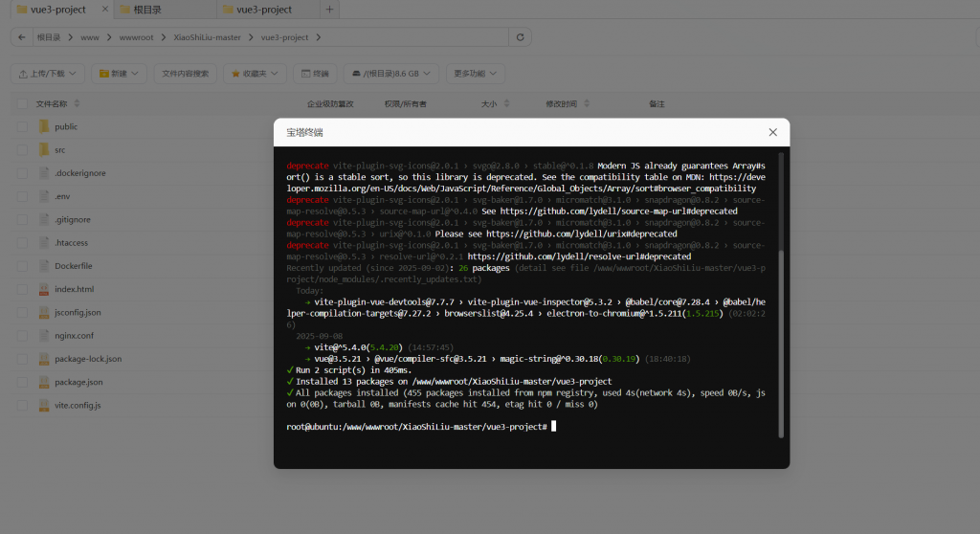Click the terminal's vertical scrollbar
This screenshot has height=534, width=980.
(x=782, y=335)
